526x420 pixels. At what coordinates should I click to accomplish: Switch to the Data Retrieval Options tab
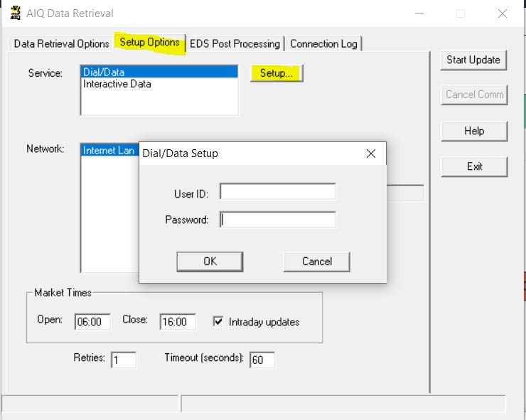pyautogui.click(x=61, y=43)
